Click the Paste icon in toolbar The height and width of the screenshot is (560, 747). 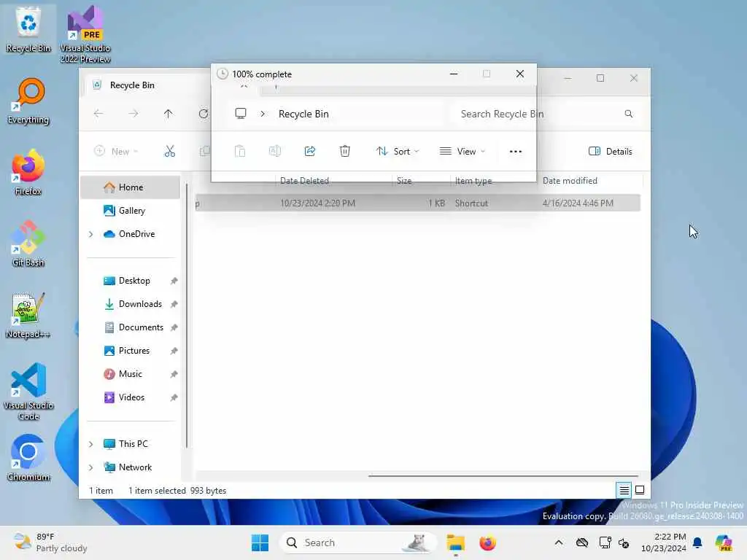pos(239,152)
